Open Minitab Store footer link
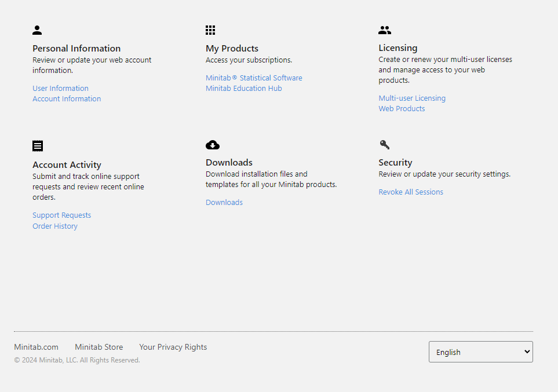The image size is (558, 392). pos(99,347)
